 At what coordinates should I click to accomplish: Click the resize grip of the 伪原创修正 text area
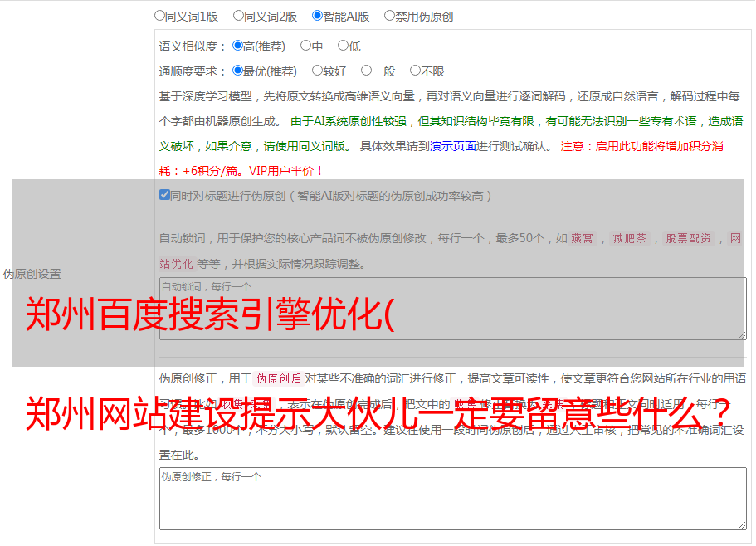pos(742,525)
